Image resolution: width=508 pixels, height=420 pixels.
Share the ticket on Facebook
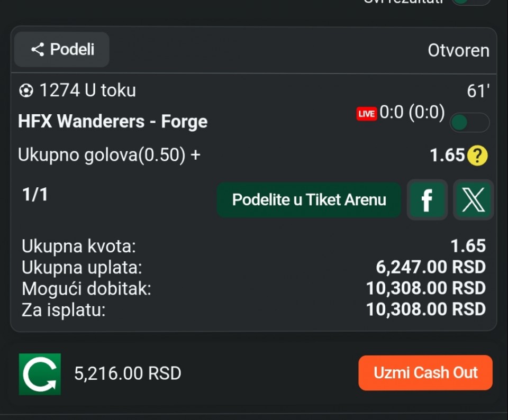[x=427, y=200]
